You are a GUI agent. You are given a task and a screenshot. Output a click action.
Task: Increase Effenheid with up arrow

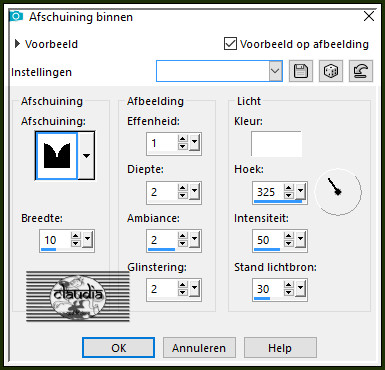(x=183, y=139)
